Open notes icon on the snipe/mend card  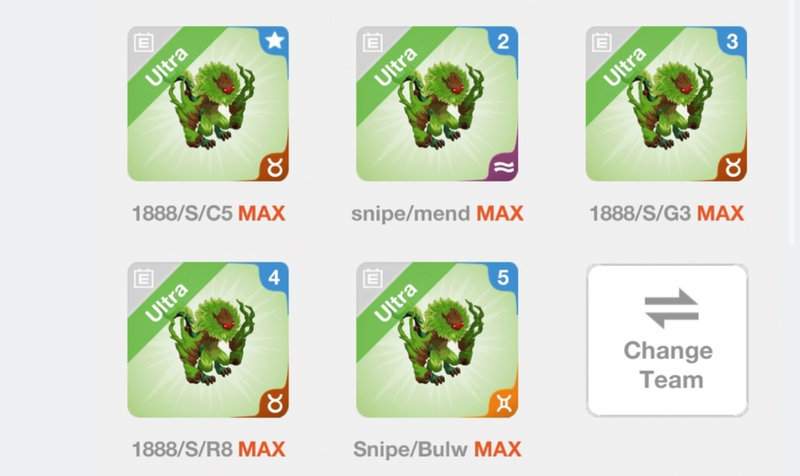[x=372, y=42]
